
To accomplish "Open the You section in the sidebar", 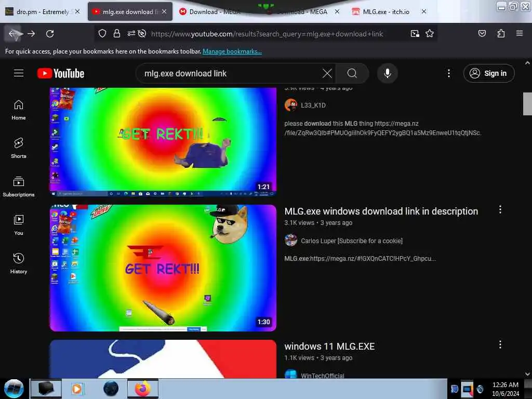I will pos(19,225).
